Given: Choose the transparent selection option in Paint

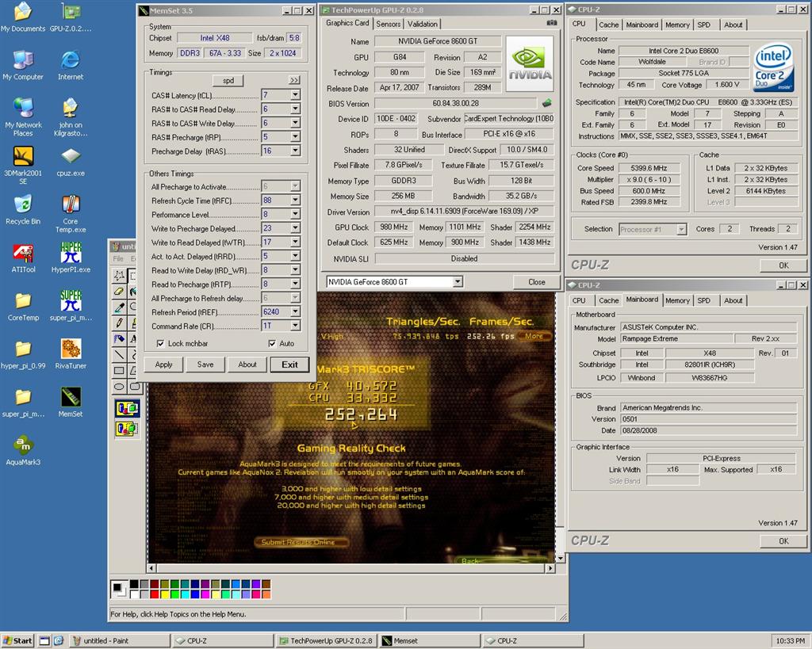Looking at the screenshot, I should coord(127,429).
